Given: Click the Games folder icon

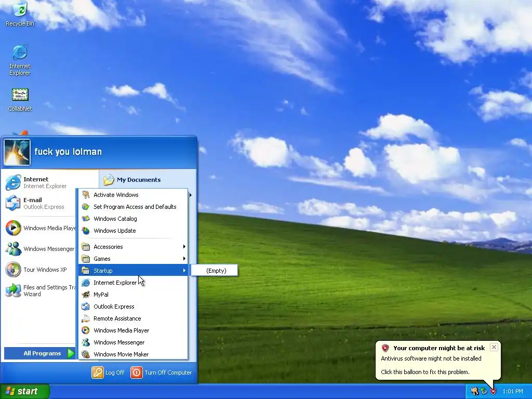Looking at the screenshot, I should [x=86, y=259].
